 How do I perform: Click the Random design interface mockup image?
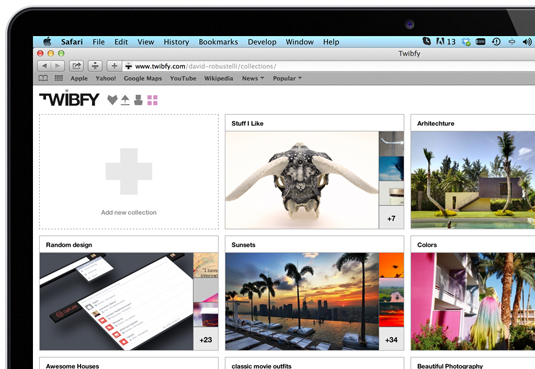pyautogui.click(x=116, y=301)
